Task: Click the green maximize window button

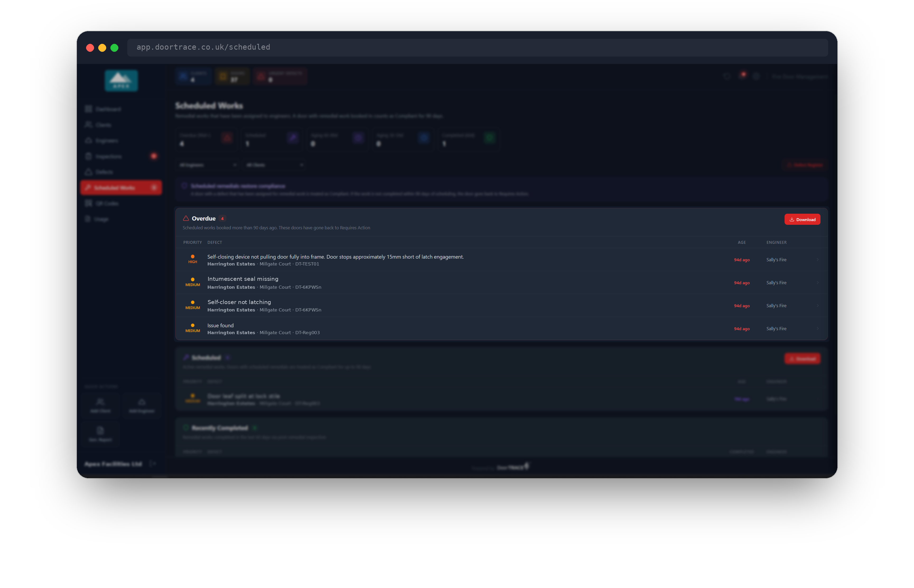Action: coord(115,48)
